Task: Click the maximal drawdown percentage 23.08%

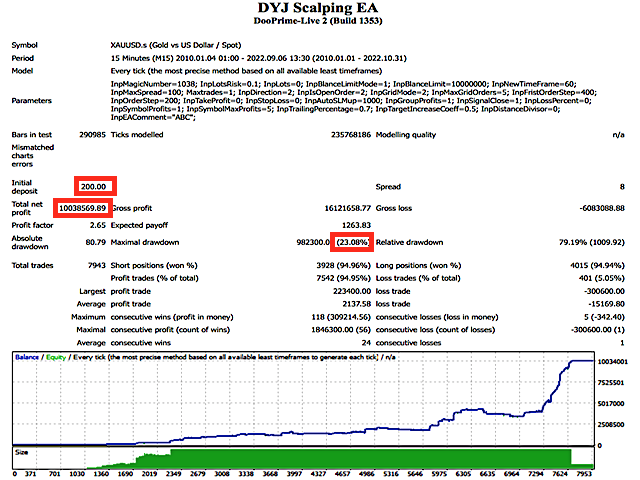Action: tap(353, 242)
